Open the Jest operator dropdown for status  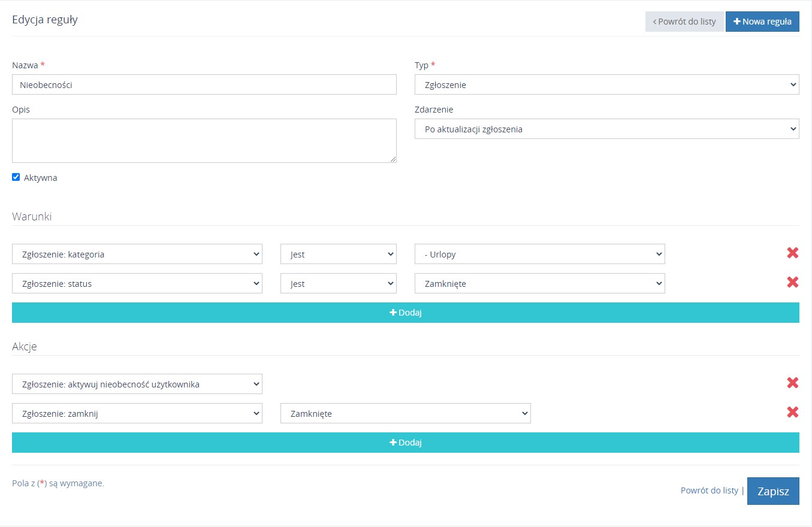click(x=338, y=284)
